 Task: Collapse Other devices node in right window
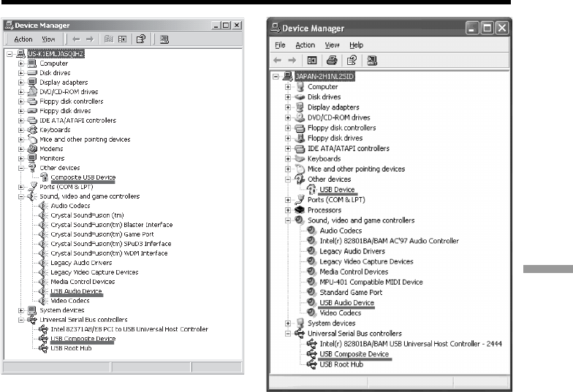(288, 180)
